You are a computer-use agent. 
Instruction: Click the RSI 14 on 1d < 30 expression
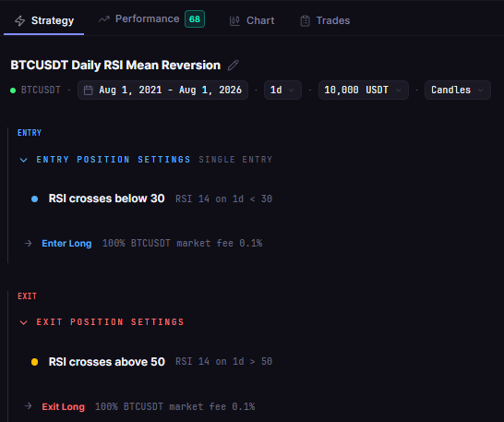[224, 199]
